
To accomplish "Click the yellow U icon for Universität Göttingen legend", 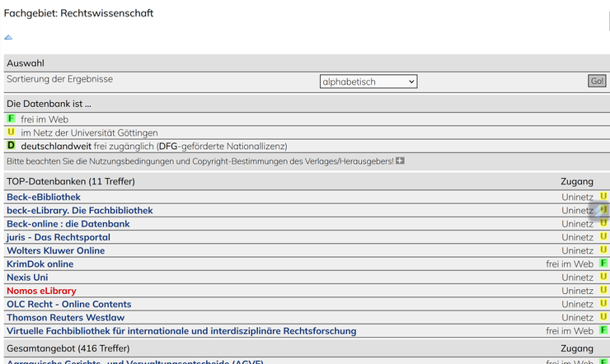I will [11, 132].
